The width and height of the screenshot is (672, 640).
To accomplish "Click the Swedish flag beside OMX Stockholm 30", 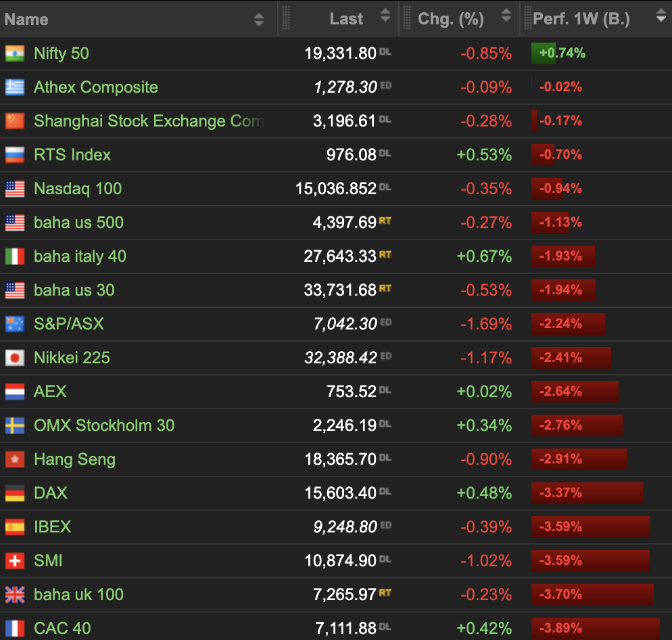I will coord(15,426).
